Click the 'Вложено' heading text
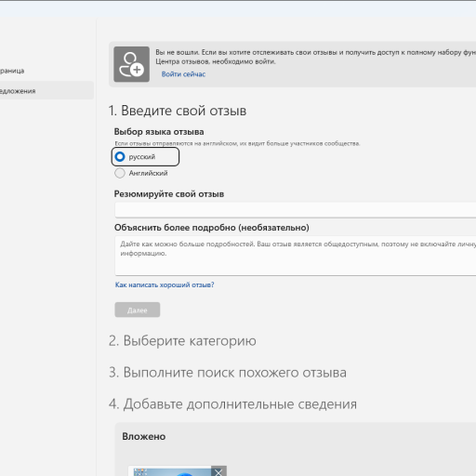 click(x=144, y=436)
